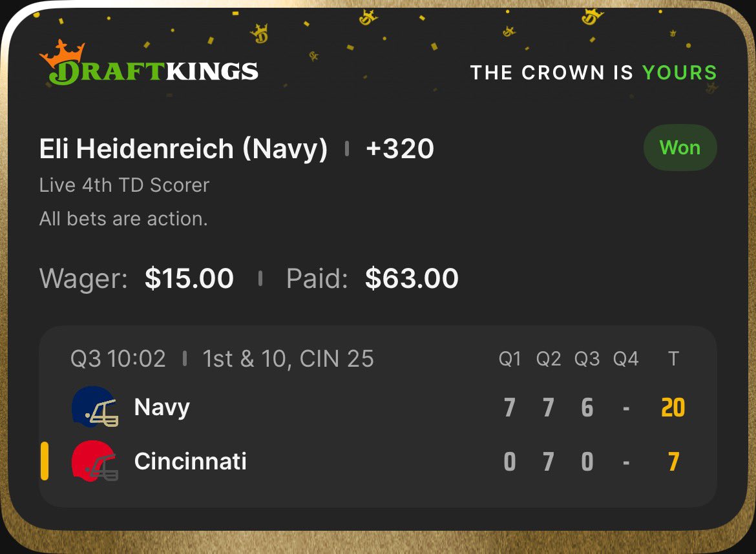
Task: Click the Eli Heidenreich (Navy) bet title
Action: coord(184,149)
